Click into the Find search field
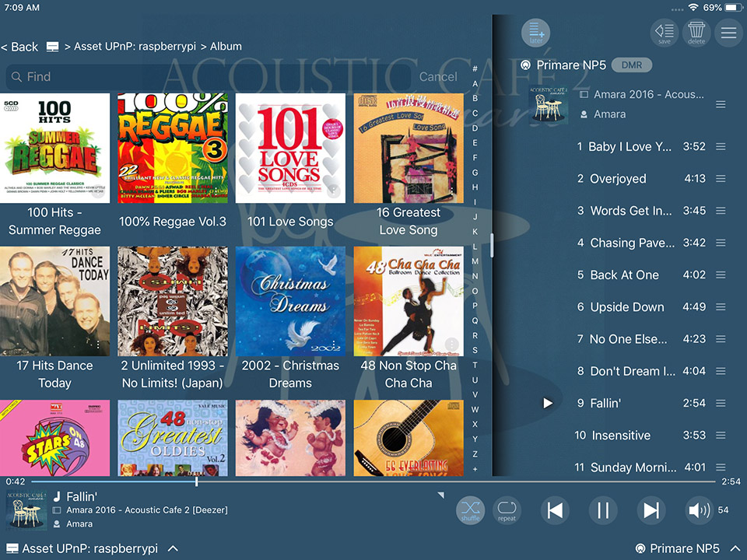Viewport: 747px width, 560px height. [209, 77]
